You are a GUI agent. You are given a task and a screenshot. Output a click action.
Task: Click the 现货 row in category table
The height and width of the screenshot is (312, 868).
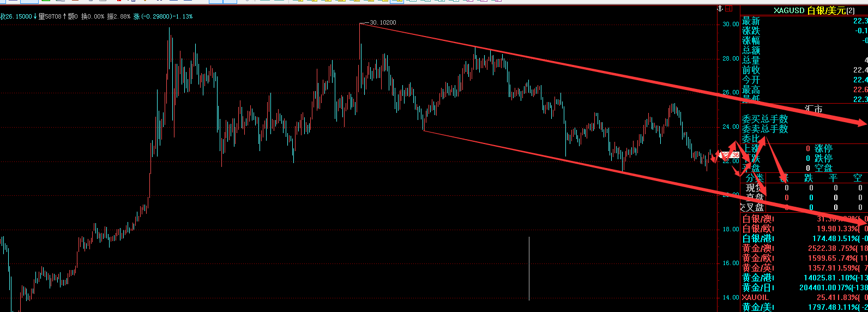755,188
